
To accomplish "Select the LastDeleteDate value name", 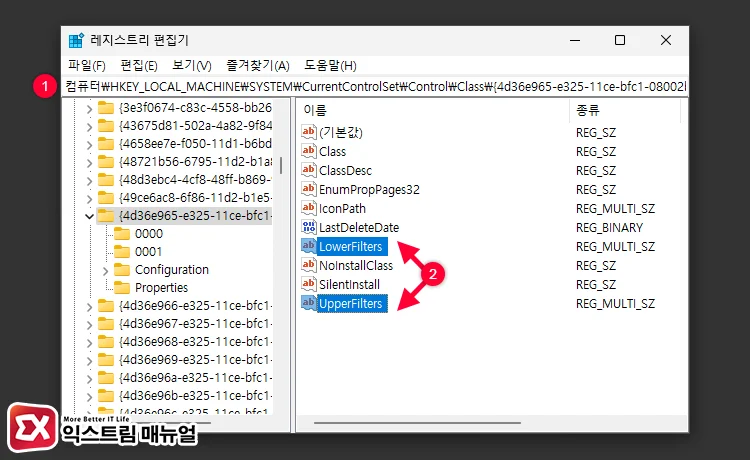I will coord(359,228).
